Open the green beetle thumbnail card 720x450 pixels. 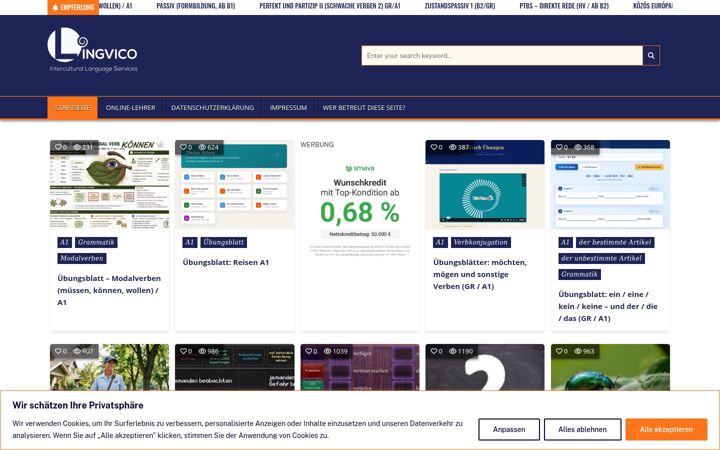[610, 367]
